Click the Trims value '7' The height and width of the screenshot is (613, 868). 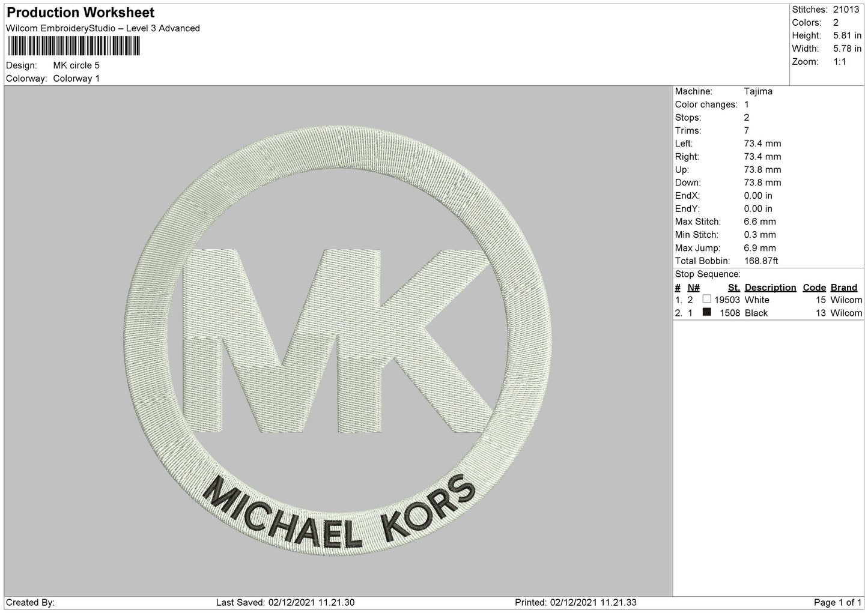(747, 131)
